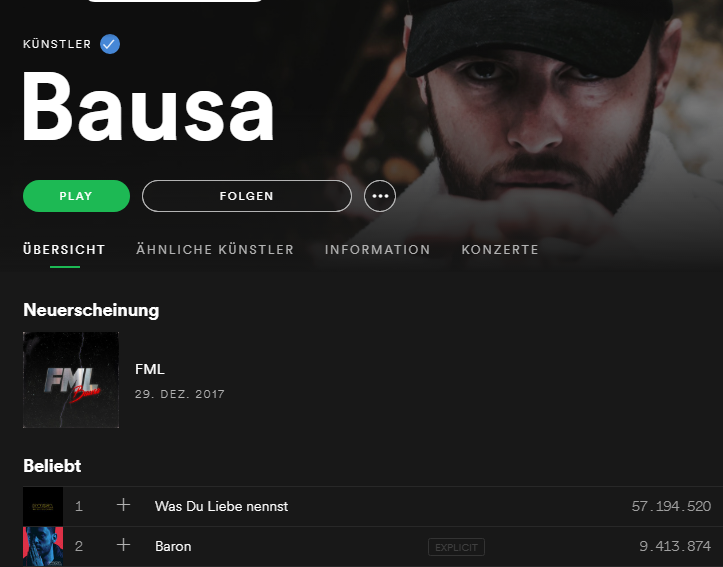Switch to the Übersicht tab
723x567 pixels.
(64, 250)
